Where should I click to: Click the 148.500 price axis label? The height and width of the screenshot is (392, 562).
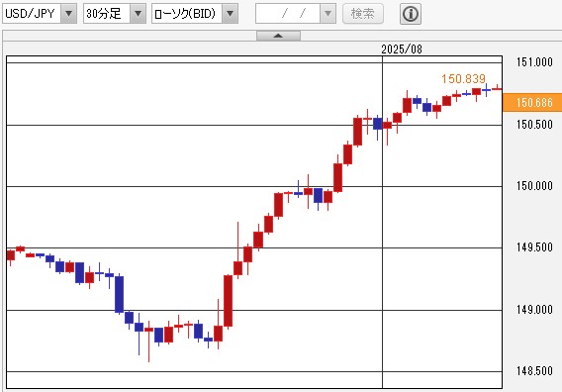534,371
